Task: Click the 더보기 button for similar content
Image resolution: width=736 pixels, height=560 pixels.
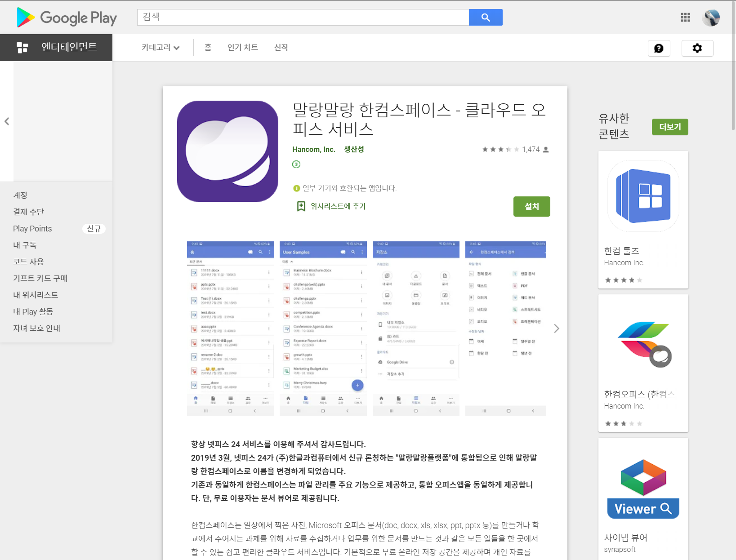Action: [670, 127]
